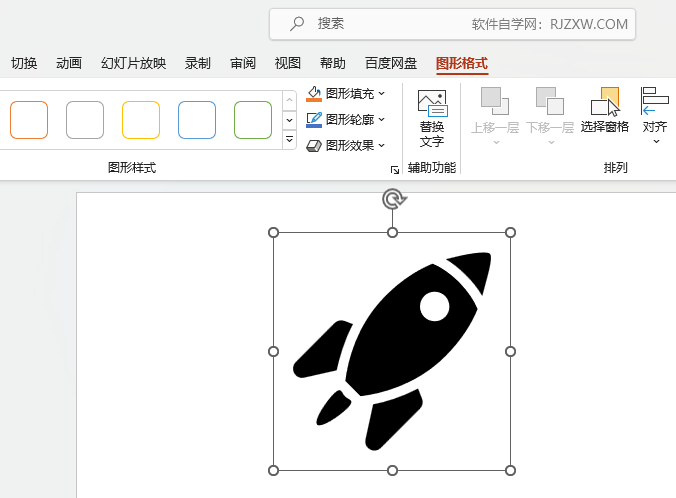Expand the 图形效果 dropdown arrow
676x498 pixels.
pos(382,146)
